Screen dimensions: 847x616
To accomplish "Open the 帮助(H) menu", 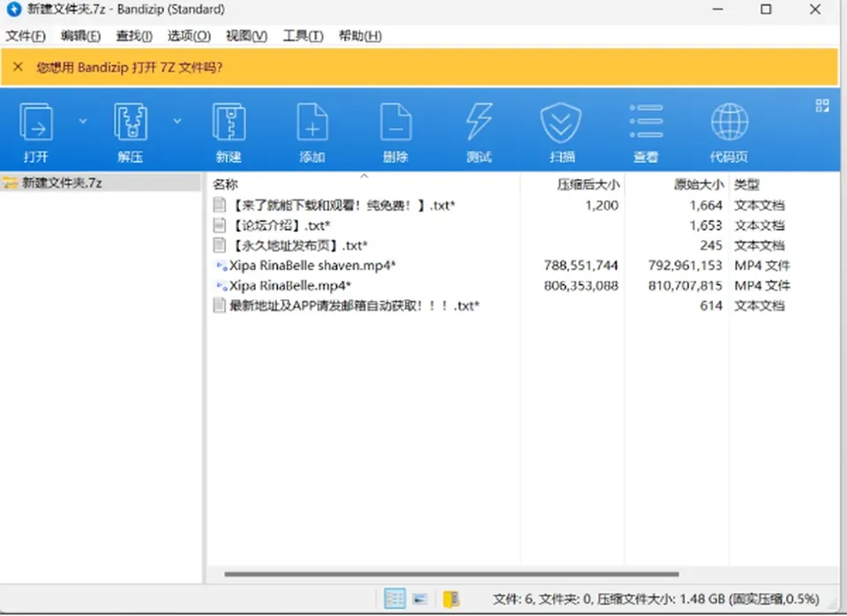I will pyautogui.click(x=360, y=36).
